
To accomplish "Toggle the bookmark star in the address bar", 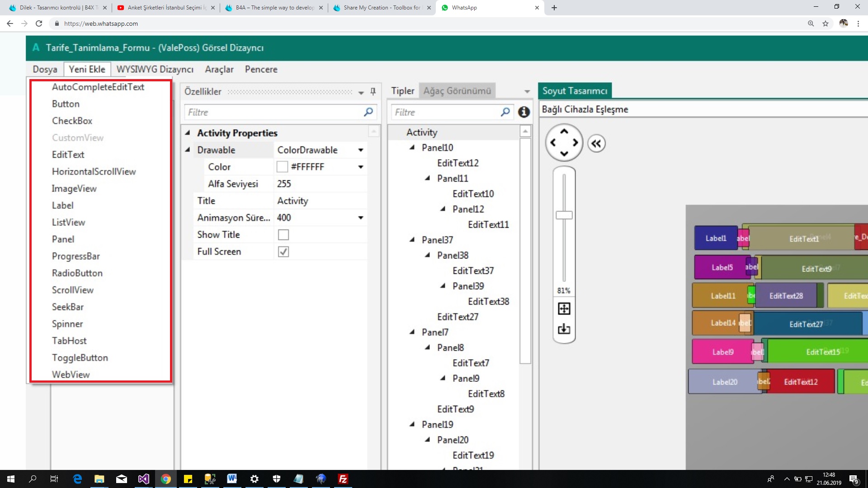I will 826,23.
